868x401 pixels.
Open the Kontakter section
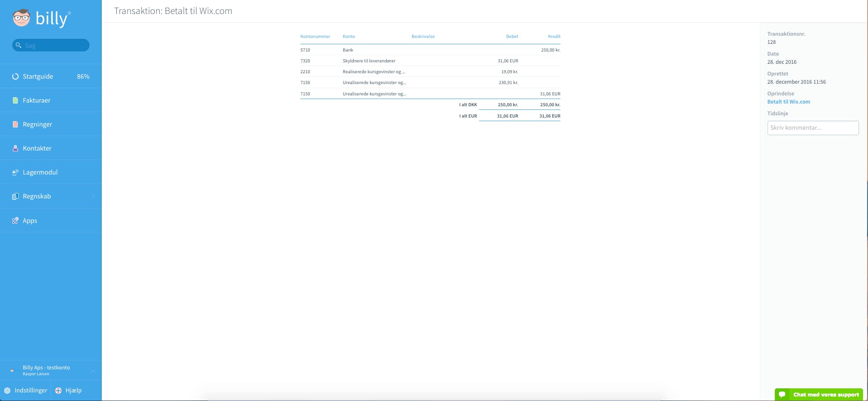coord(51,148)
